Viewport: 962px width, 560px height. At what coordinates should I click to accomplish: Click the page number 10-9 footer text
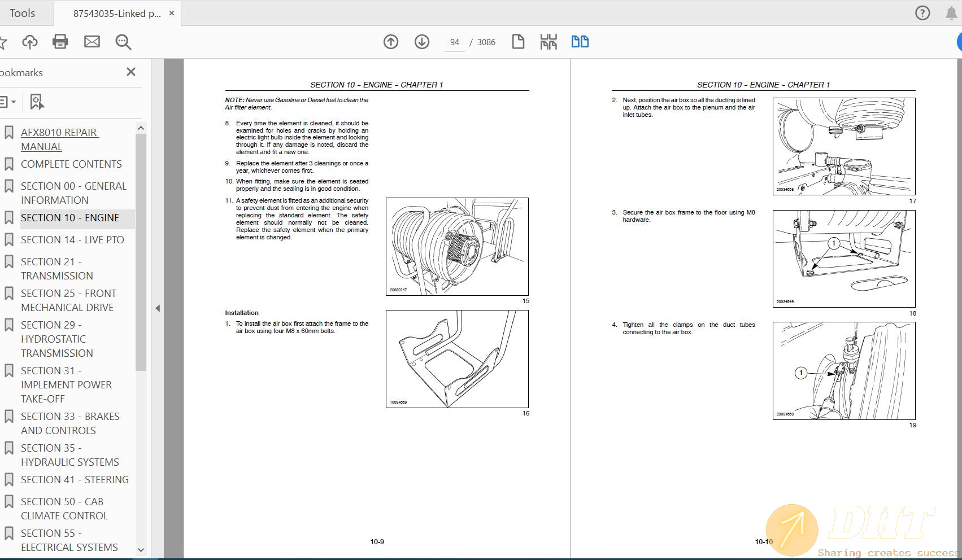(x=377, y=542)
